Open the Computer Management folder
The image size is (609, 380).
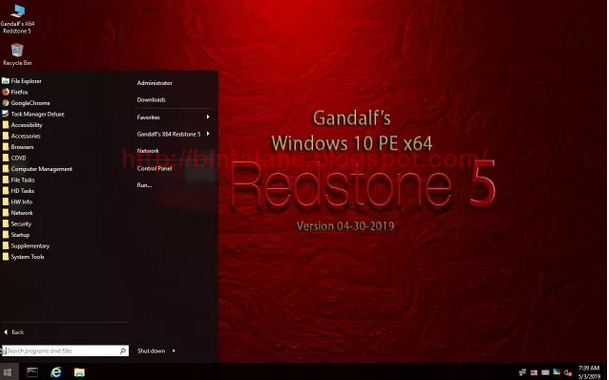(38, 169)
